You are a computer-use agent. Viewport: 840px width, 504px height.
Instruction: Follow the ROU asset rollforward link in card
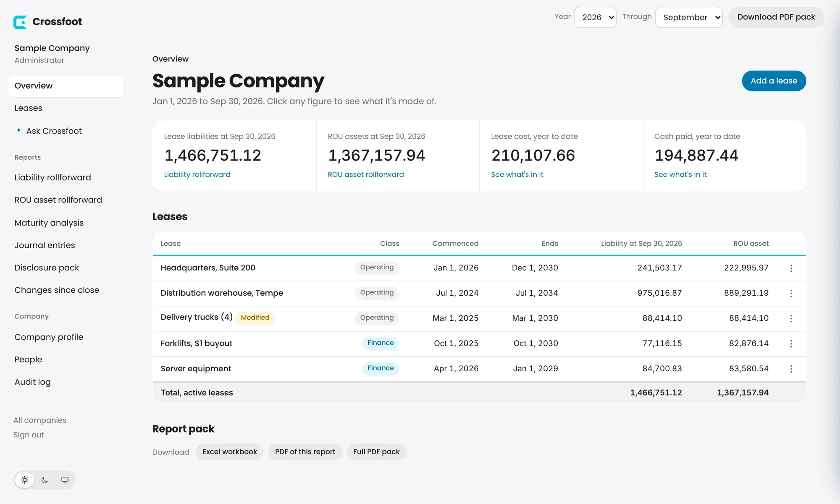pos(365,174)
